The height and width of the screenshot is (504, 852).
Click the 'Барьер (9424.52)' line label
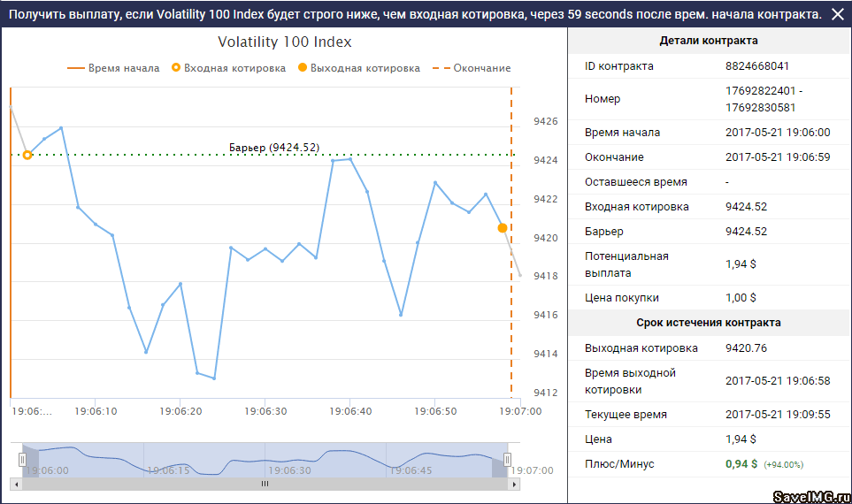click(273, 148)
